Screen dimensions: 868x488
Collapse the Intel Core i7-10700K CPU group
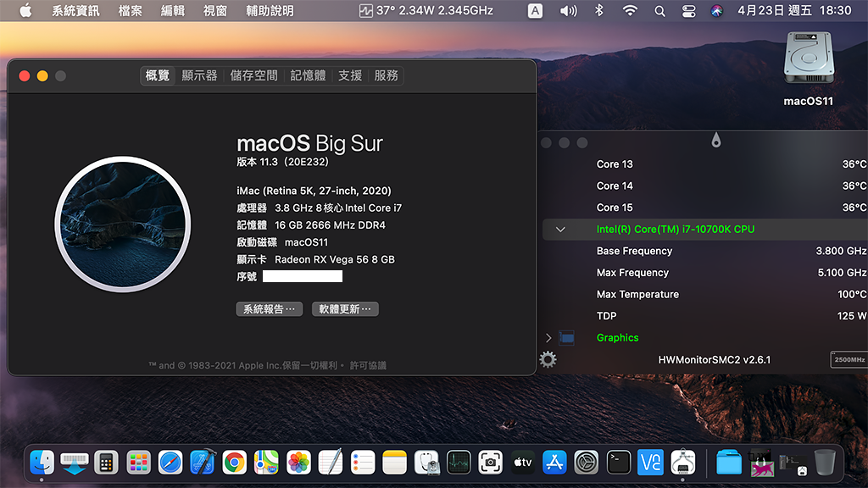click(560, 229)
